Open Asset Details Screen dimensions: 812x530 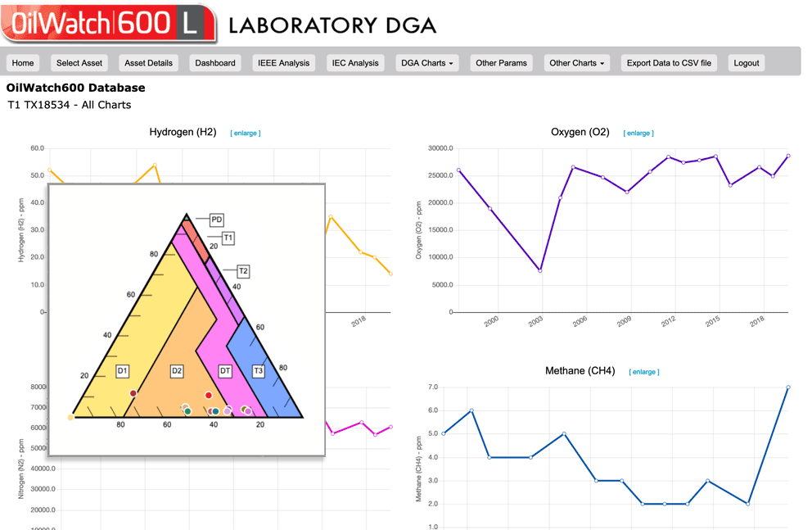148,63
